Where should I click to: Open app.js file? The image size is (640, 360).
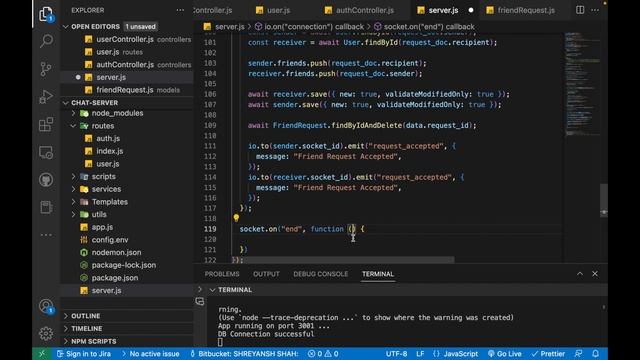pos(102,227)
